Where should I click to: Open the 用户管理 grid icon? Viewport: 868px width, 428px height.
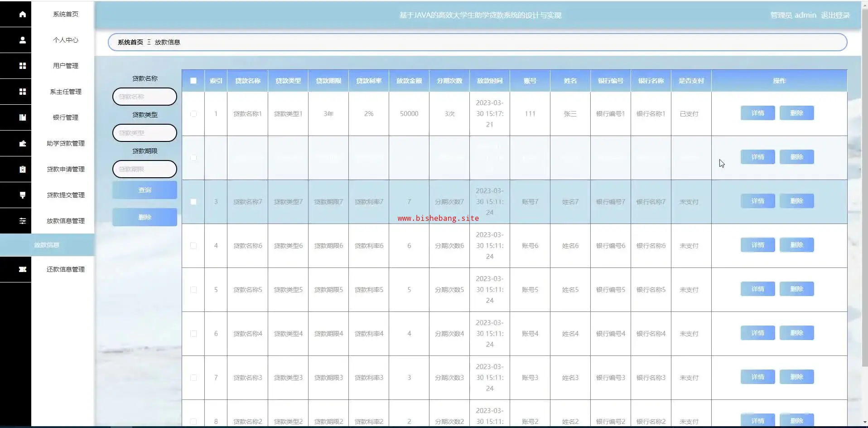click(22, 66)
